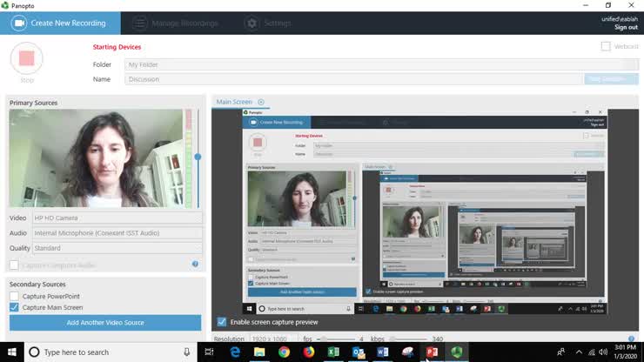Click the Sign out link
Image resolution: width=644 pixels, height=362 pixels.
point(626,27)
